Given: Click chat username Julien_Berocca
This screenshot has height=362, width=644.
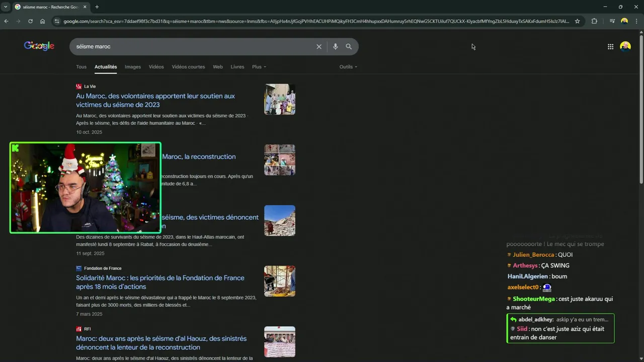Looking at the screenshot, I should click(533, 255).
